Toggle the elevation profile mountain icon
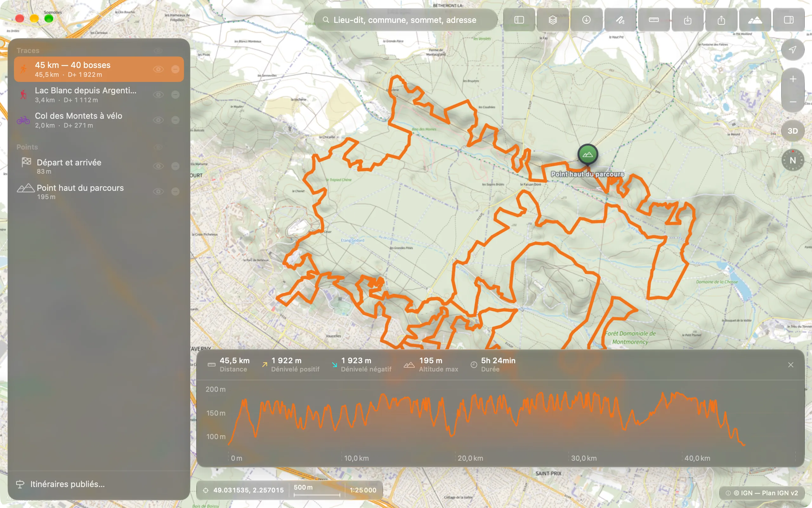812x508 pixels. coord(755,20)
